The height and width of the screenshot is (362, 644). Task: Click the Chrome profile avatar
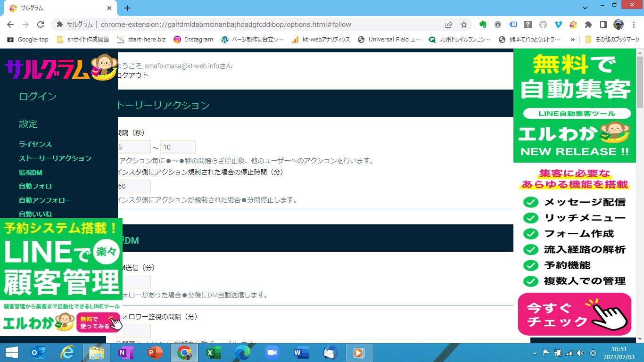tap(619, 25)
